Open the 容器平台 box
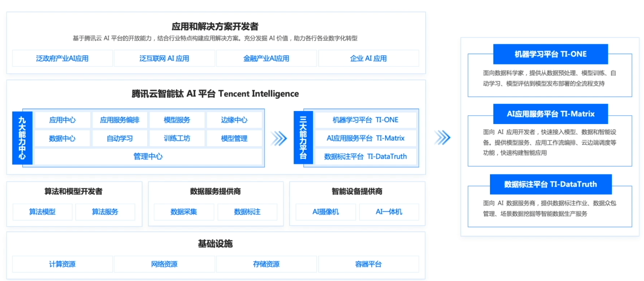 (x=368, y=264)
